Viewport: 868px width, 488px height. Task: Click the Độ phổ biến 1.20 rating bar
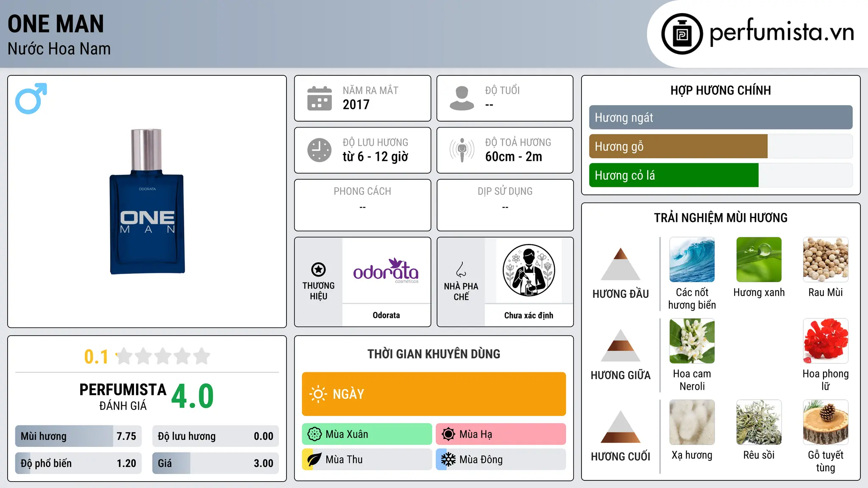[78, 463]
